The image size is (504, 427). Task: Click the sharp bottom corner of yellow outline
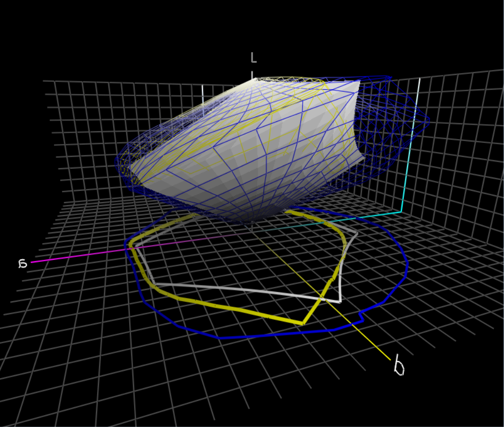pyautogui.click(x=302, y=323)
